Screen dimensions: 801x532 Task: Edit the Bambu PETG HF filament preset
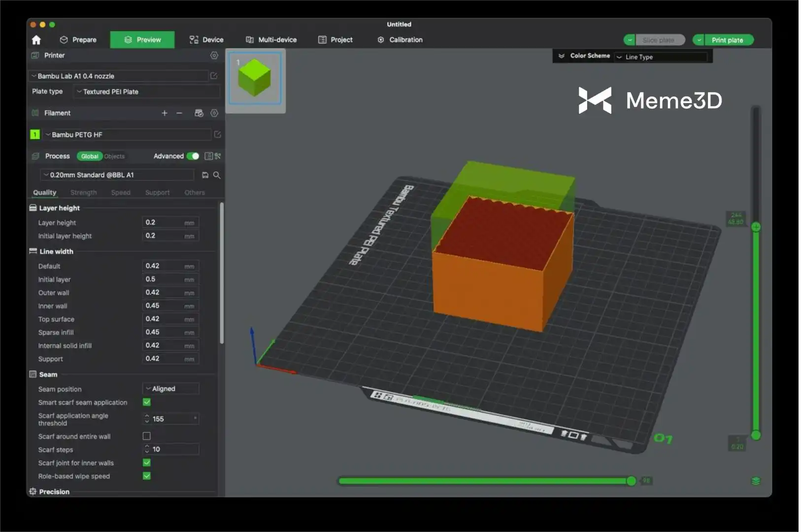click(217, 134)
